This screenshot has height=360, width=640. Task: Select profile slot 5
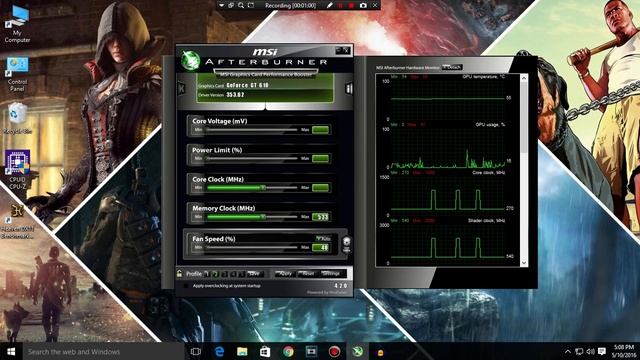click(242, 274)
